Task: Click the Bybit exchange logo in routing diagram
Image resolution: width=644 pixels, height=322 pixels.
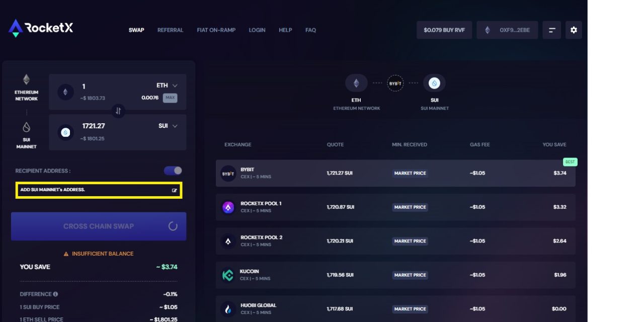Action: point(395,83)
